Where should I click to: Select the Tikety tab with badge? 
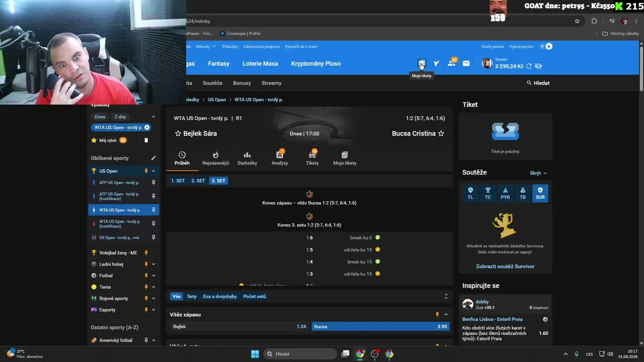pos(312,158)
